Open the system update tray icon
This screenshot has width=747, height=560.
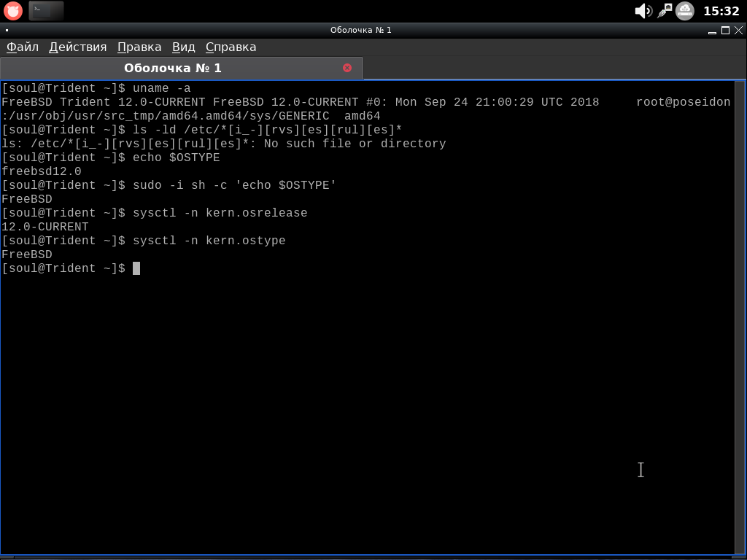pyautogui.click(x=685, y=10)
